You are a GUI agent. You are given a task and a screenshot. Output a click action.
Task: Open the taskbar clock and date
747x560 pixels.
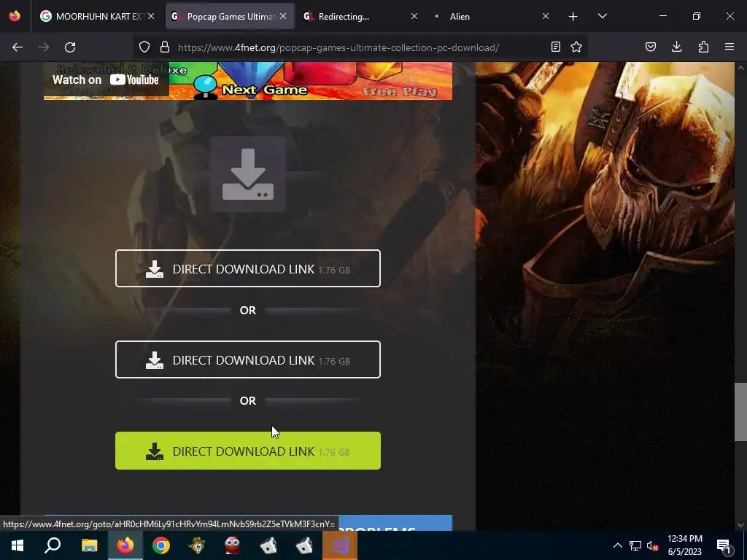pos(684,545)
